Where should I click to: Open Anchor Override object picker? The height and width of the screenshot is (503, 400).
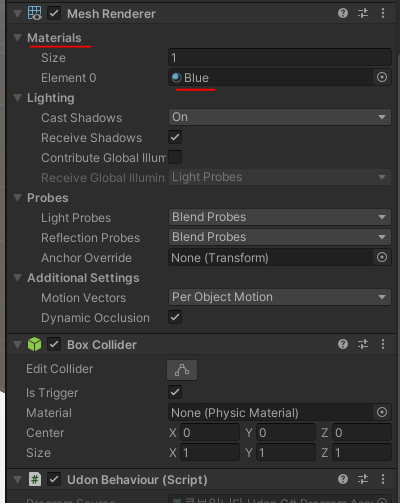tap(382, 257)
